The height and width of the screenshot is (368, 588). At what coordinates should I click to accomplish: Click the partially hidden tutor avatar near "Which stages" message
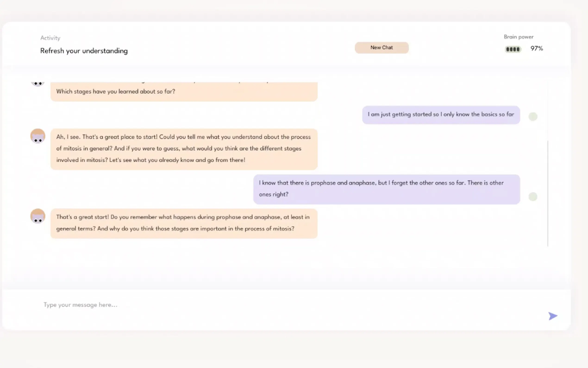pyautogui.click(x=38, y=84)
